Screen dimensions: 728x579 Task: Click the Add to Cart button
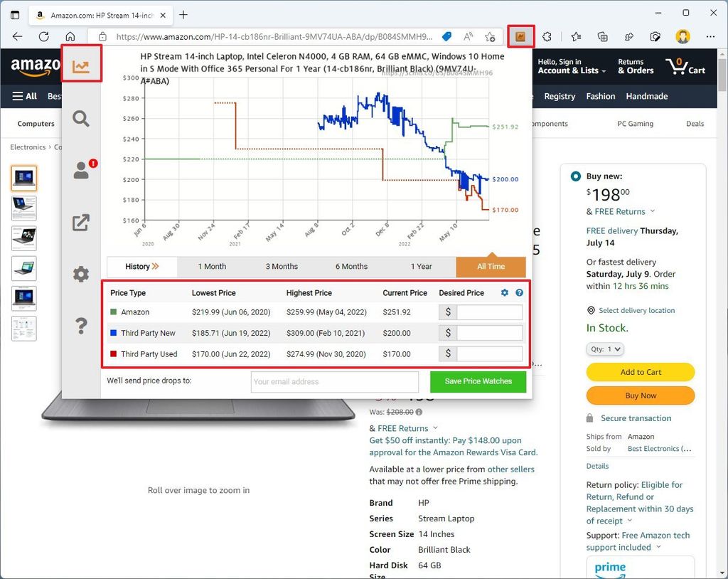click(640, 372)
